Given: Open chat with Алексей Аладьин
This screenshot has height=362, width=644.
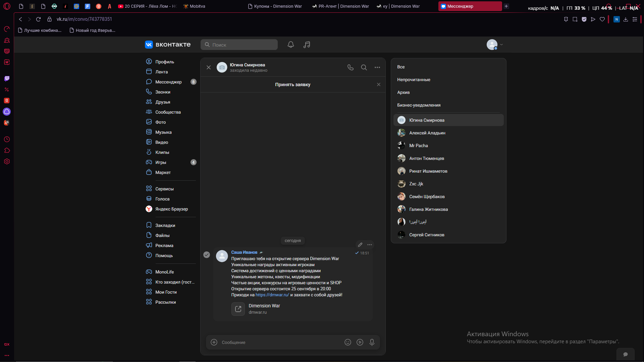Looking at the screenshot, I should pos(448,133).
